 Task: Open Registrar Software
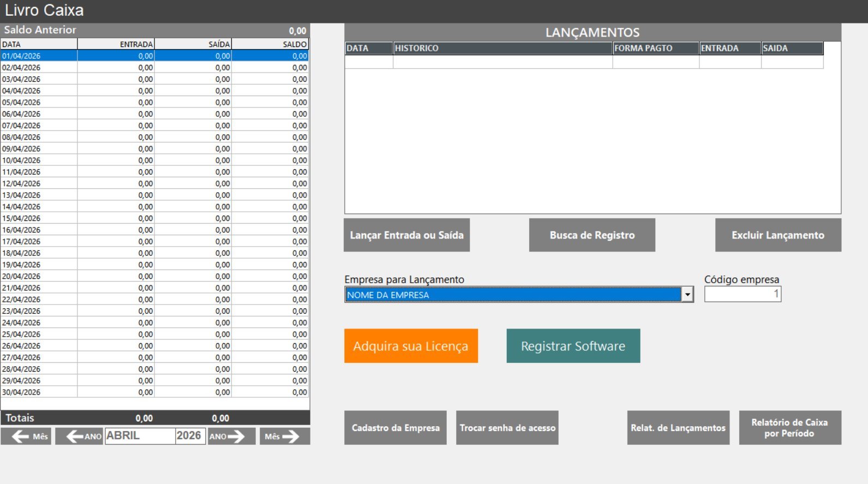pyautogui.click(x=573, y=346)
